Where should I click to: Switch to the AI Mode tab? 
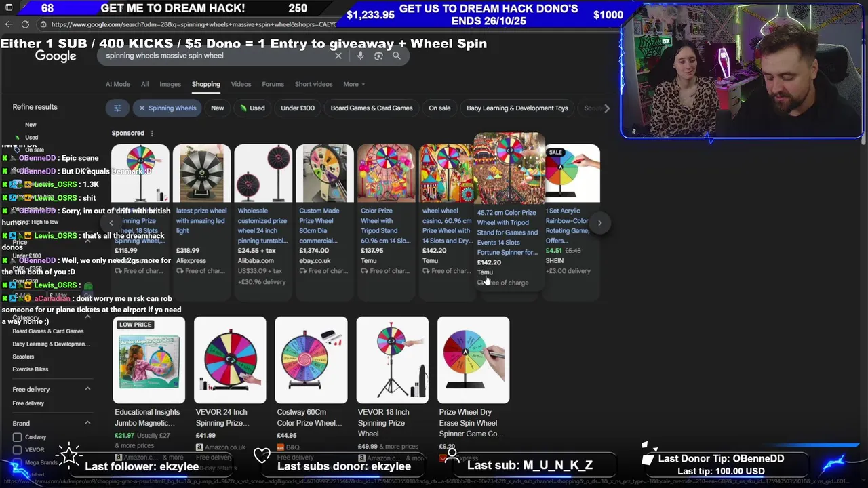[x=118, y=84]
